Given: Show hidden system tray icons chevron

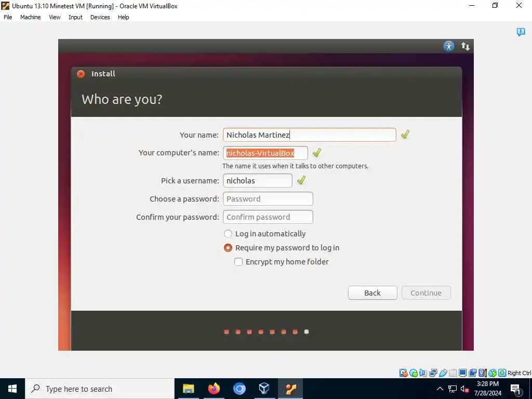Looking at the screenshot, I should [x=440, y=389].
